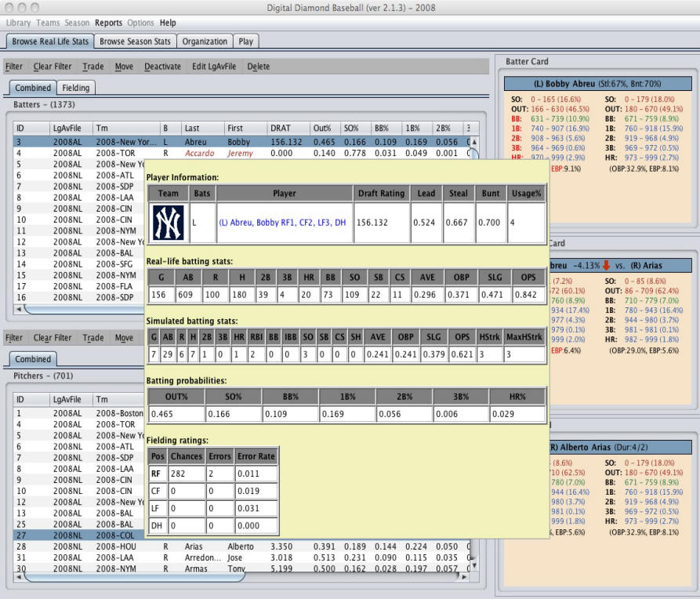Click batters table horizontal scroll left arrow
This screenshot has width=700, height=599.
(19, 309)
